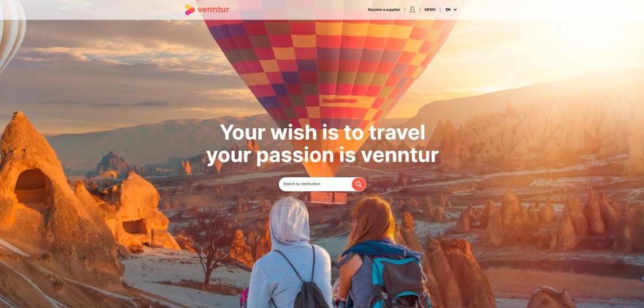
Task: Click the red magnifier search button
Action: pos(359,184)
